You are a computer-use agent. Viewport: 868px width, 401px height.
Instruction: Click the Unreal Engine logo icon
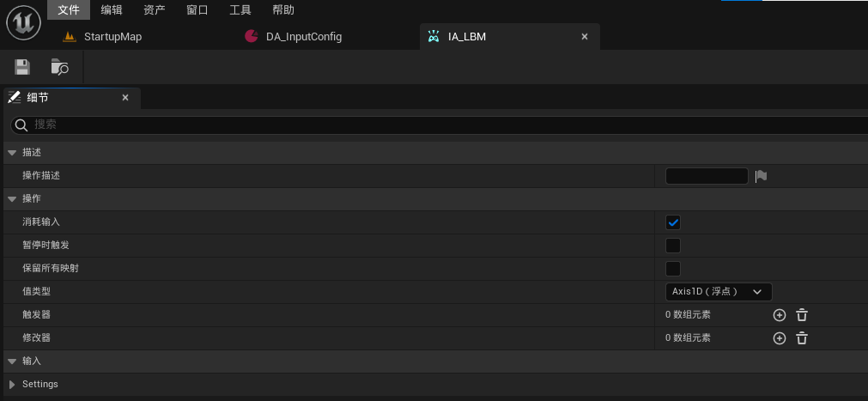[22, 24]
